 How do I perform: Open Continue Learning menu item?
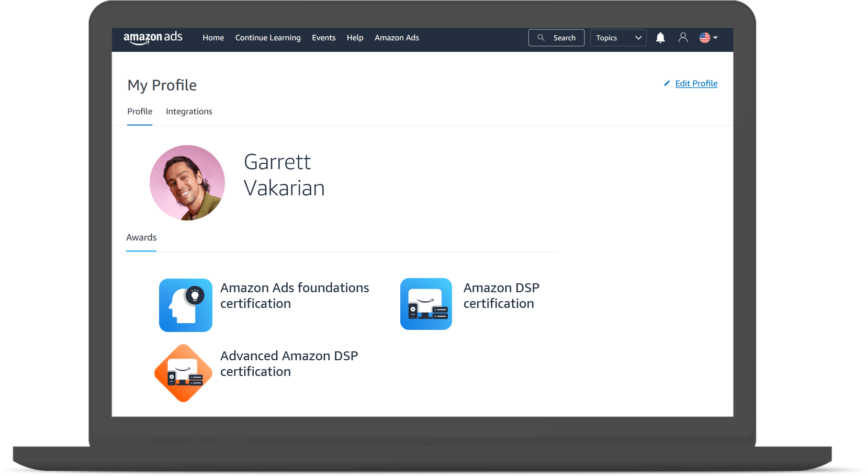click(x=268, y=38)
